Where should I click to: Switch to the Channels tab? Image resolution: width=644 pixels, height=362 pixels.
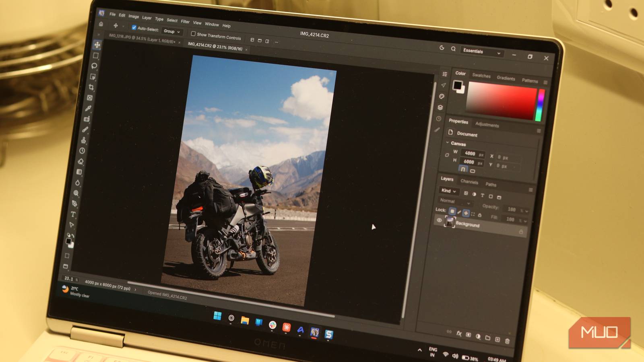coord(469,182)
